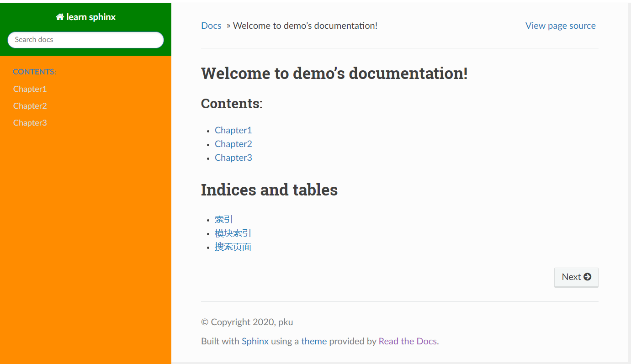Select Chapter2 in the sidebar navigation

click(30, 106)
